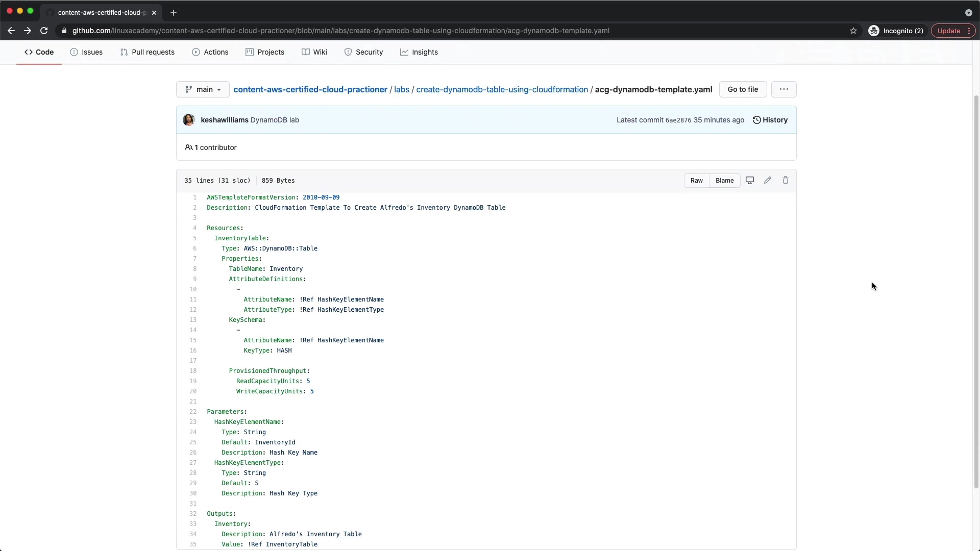Open the Insights tab
The width and height of the screenshot is (980, 551).
coord(419,52)
